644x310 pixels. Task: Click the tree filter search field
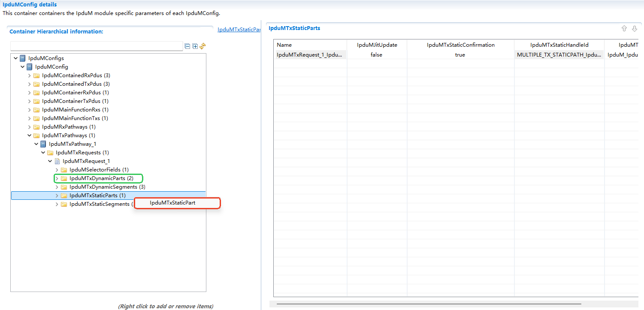[97, 46]
